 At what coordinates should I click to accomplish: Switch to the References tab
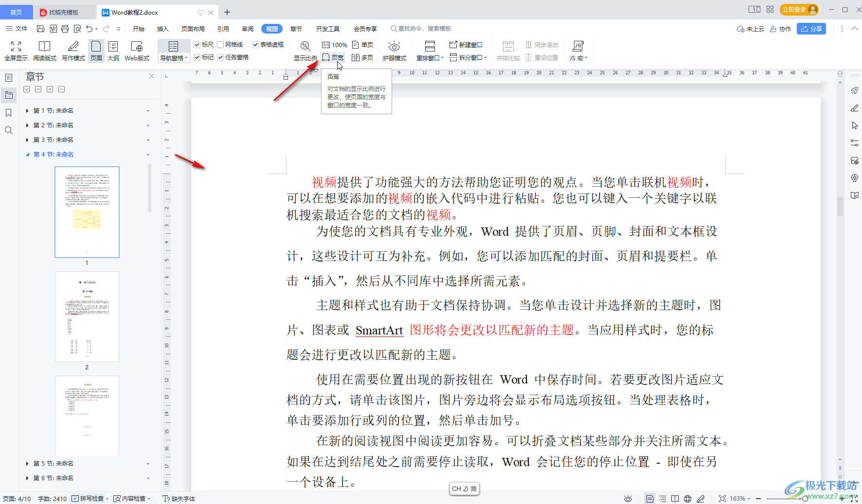click(223, 29)
